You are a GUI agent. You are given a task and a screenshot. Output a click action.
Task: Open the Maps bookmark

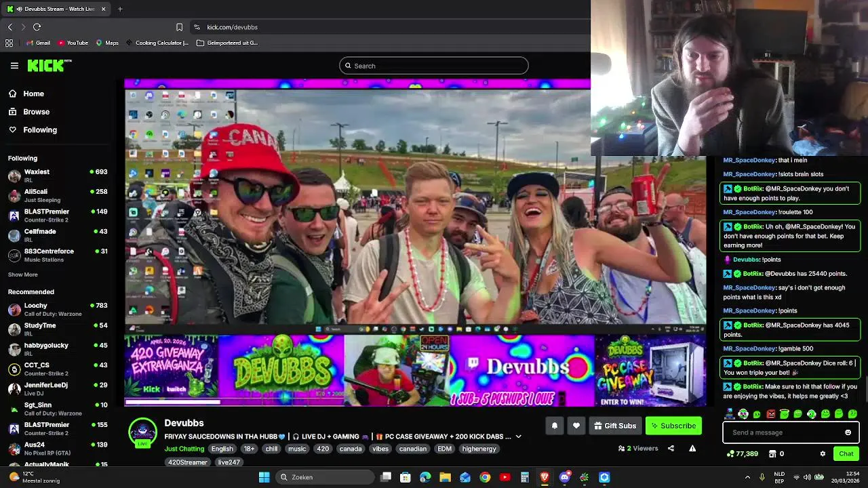pyautogui.click(x=107, y=43)
